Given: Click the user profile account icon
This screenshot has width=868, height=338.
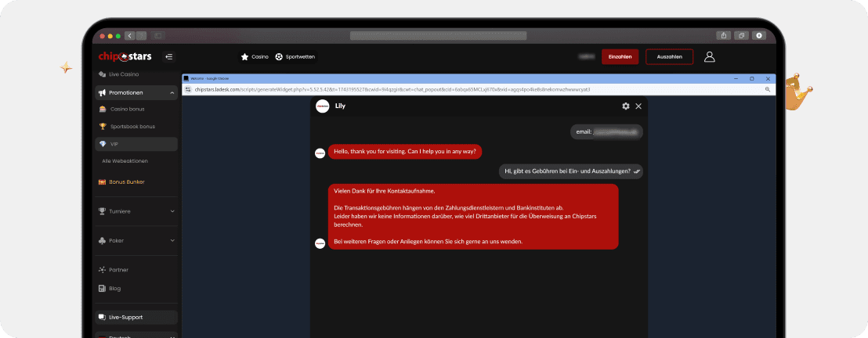Looking at the screenshot, I should click(709, 56).
